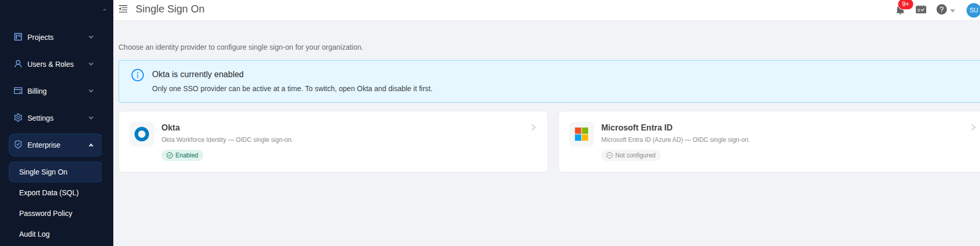
Task: Collapse the Enterprise section
Action: (x=55, y=145)
